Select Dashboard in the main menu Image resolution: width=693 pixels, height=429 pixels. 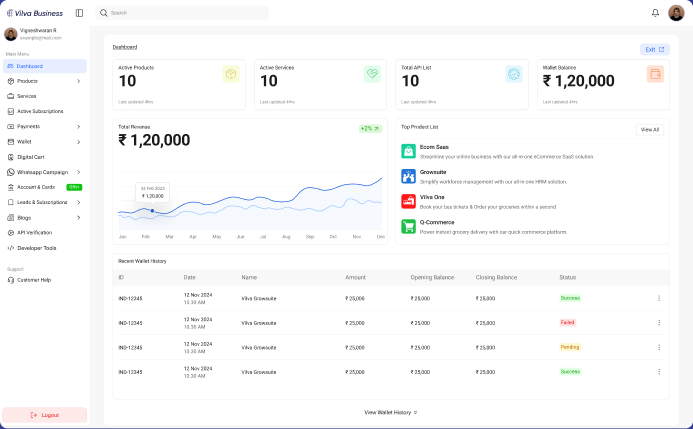pyautogui.click(x=45, y=66)
